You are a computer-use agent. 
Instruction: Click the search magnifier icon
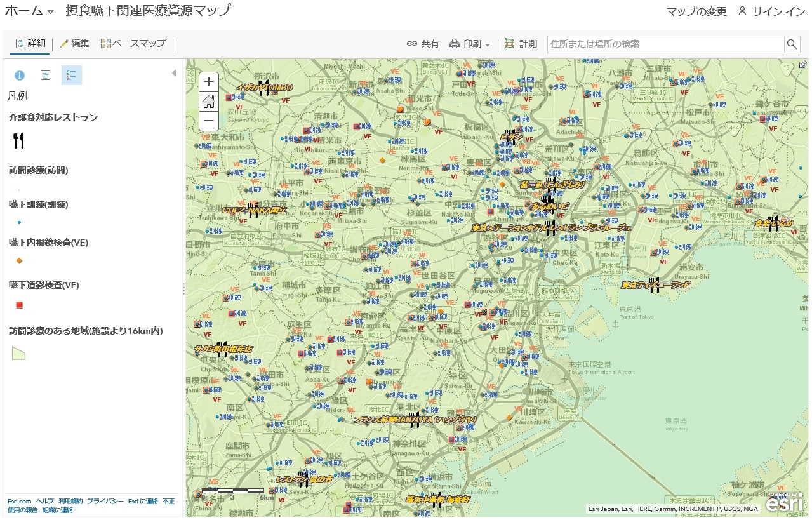(792, 44)
